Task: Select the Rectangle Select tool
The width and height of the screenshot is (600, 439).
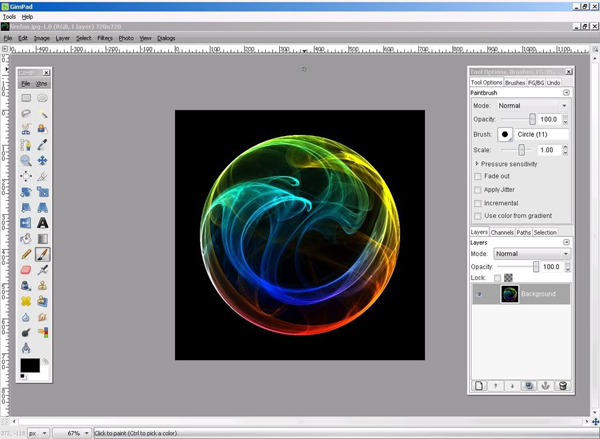Action: [x=26, y=98]
